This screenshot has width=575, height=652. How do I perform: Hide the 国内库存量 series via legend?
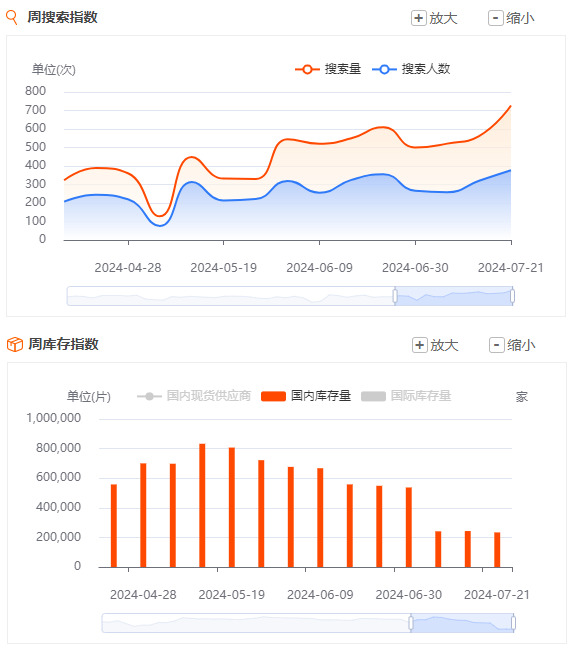306,396
